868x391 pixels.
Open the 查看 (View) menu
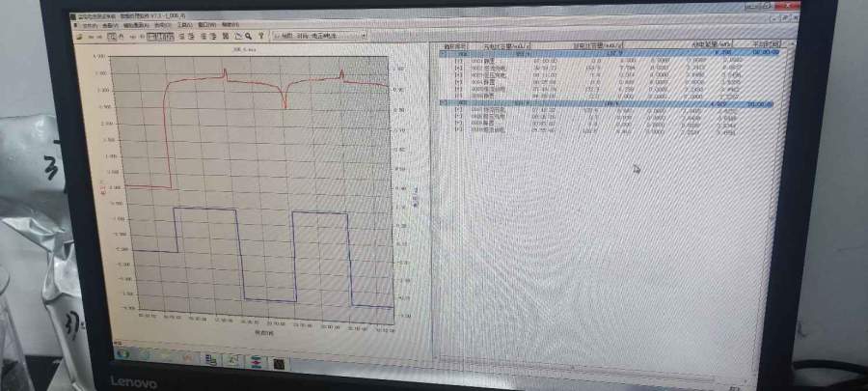110,25
